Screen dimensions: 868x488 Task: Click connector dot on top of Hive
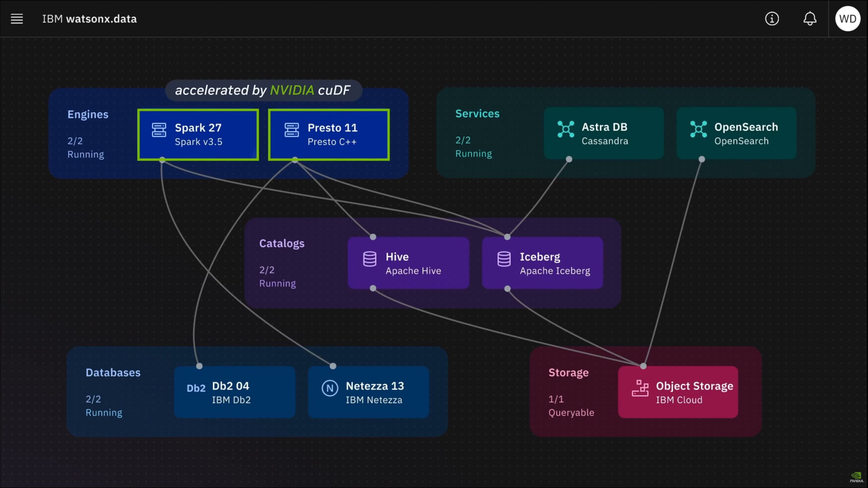tap(373, 237)
